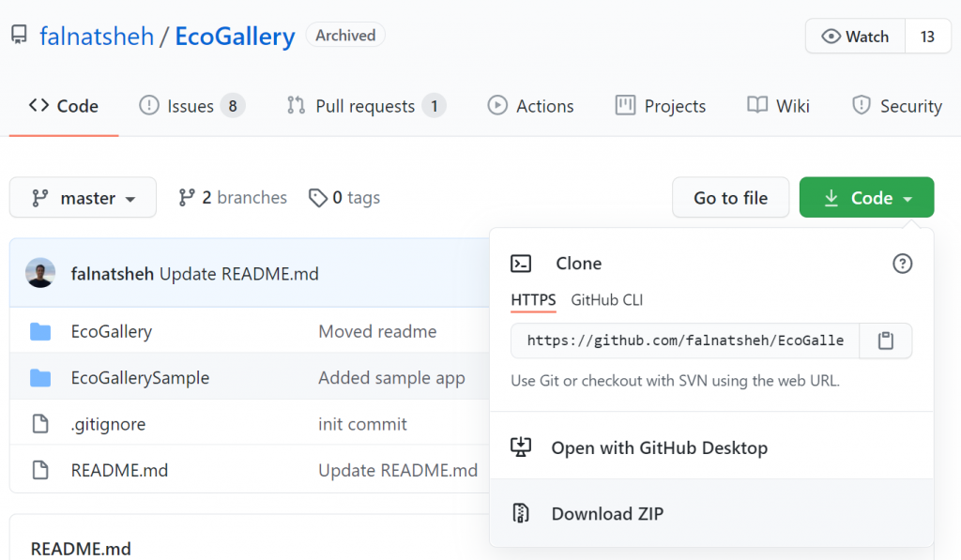The width and height of the screenshot is (961, 560).
Task: Select the GitHub CLI clone tab
Action: point(607,300)
